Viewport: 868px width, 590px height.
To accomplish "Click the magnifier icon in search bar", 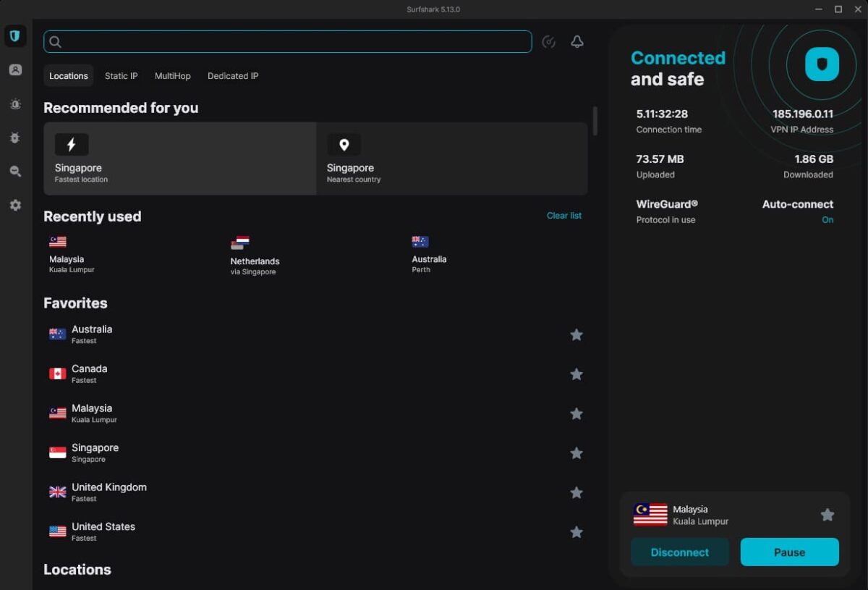I will click(x=56, y=42).
